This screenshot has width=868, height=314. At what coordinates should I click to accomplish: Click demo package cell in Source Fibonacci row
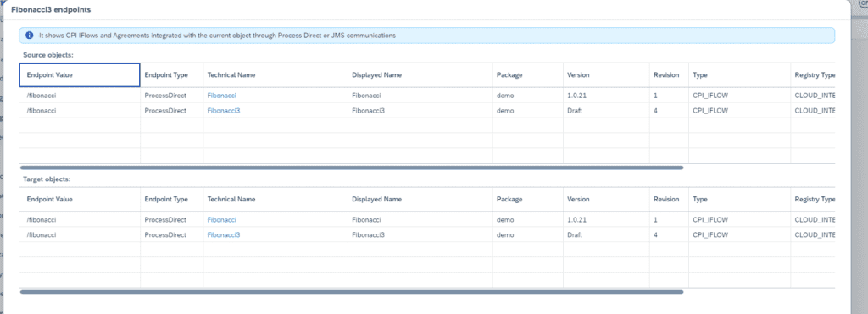coord(527,95)
